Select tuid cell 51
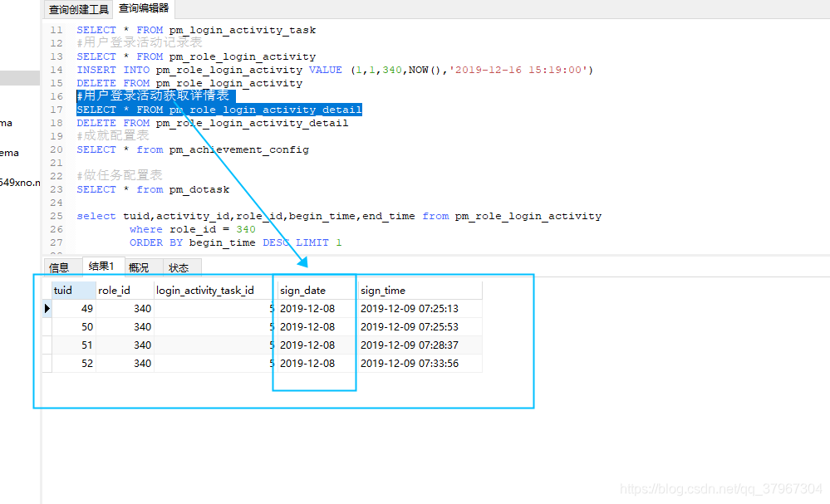830x504 pixels. 74,345
